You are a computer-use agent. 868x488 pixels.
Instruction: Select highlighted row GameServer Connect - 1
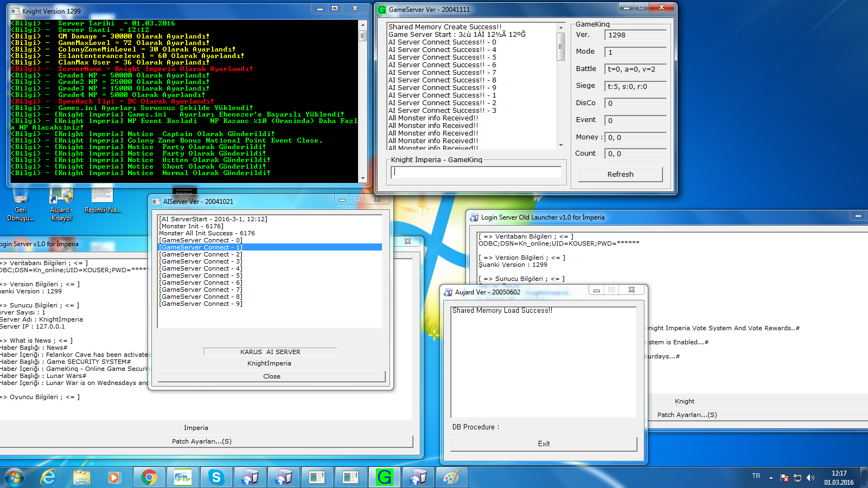pyautogui.click(x=270, y=247)
